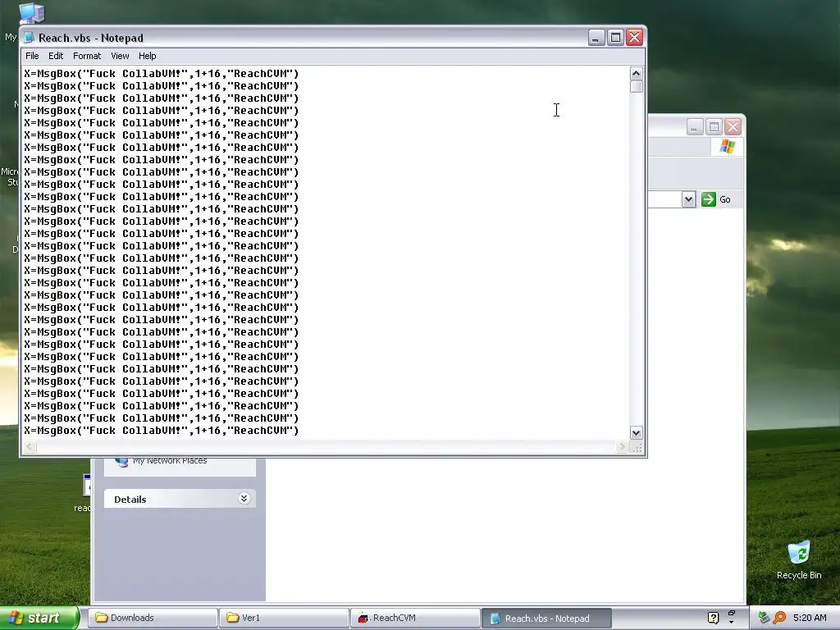Image resolution: width=840 pixels, height=630 pixels.
Task: Click the last visible MsgBox line in Notepad
Action: tap(162, 431)
